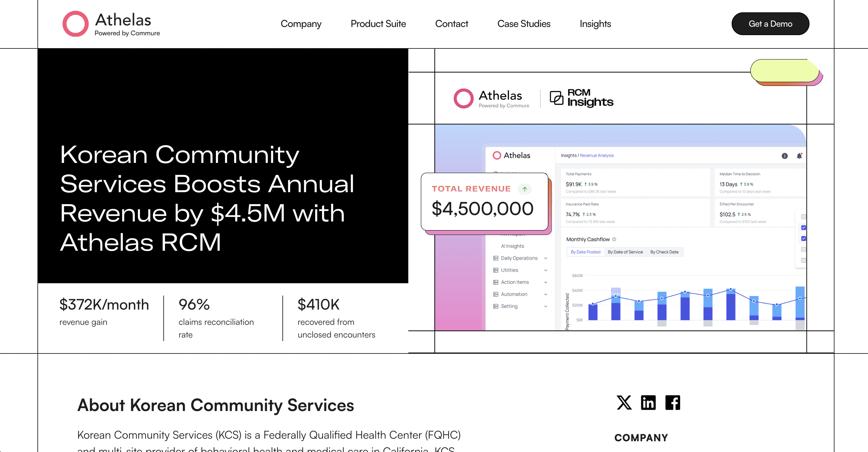Expand the Automation chevron
The image size is (868, 452).
(x=546, y=294)
